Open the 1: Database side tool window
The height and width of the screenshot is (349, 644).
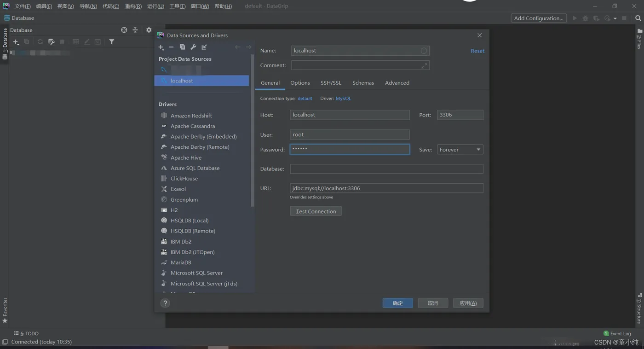(x=5, y=44)
